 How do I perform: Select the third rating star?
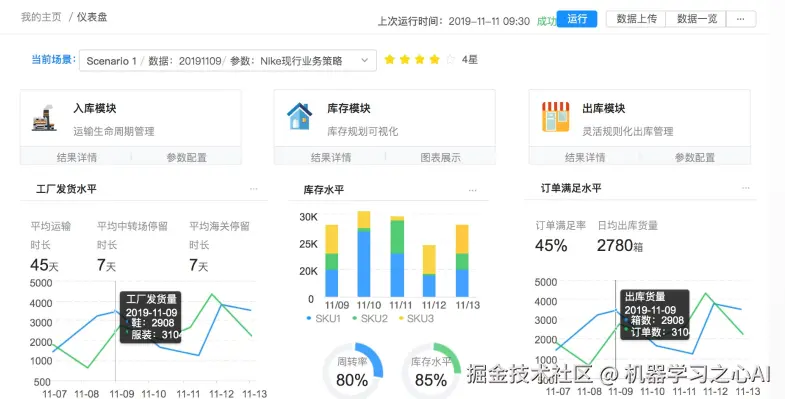[420, 60]
